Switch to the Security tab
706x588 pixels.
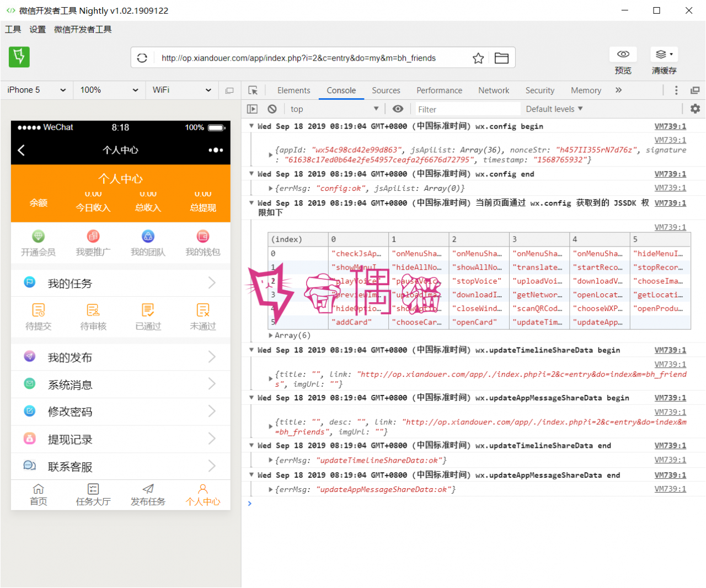click(539, 90)
